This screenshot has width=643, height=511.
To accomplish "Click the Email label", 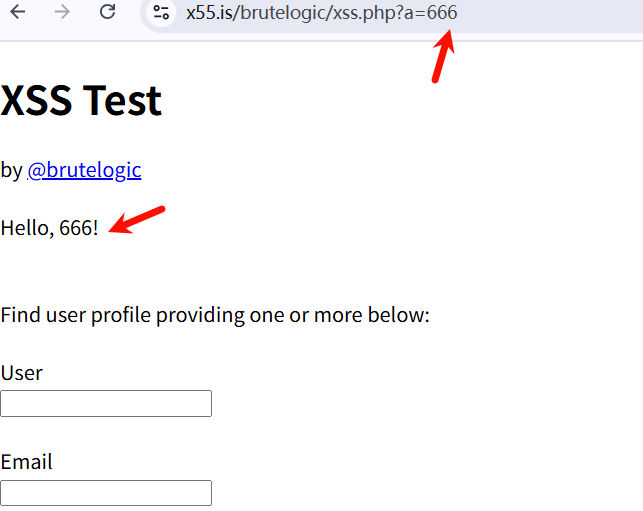I will coord(27,462).
